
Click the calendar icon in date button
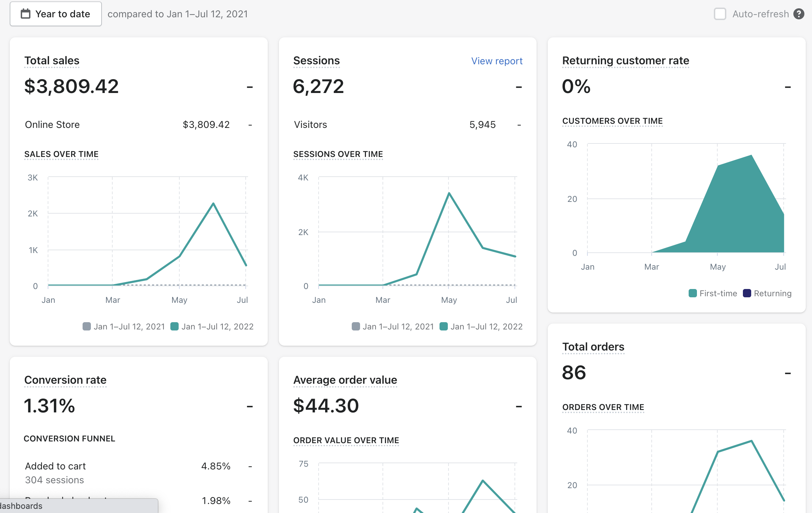click(x=26, y=14)
